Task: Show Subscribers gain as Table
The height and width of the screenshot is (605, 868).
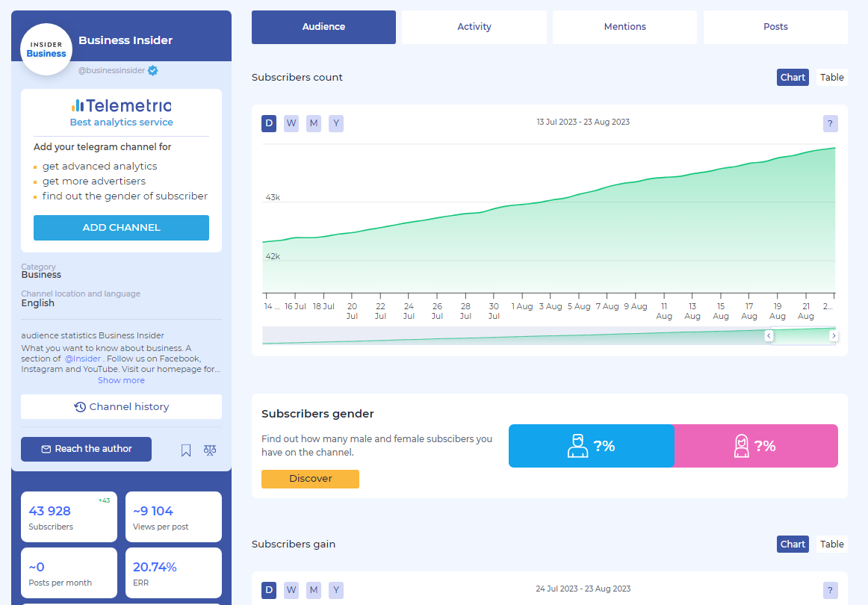Action: click(831, 544)
